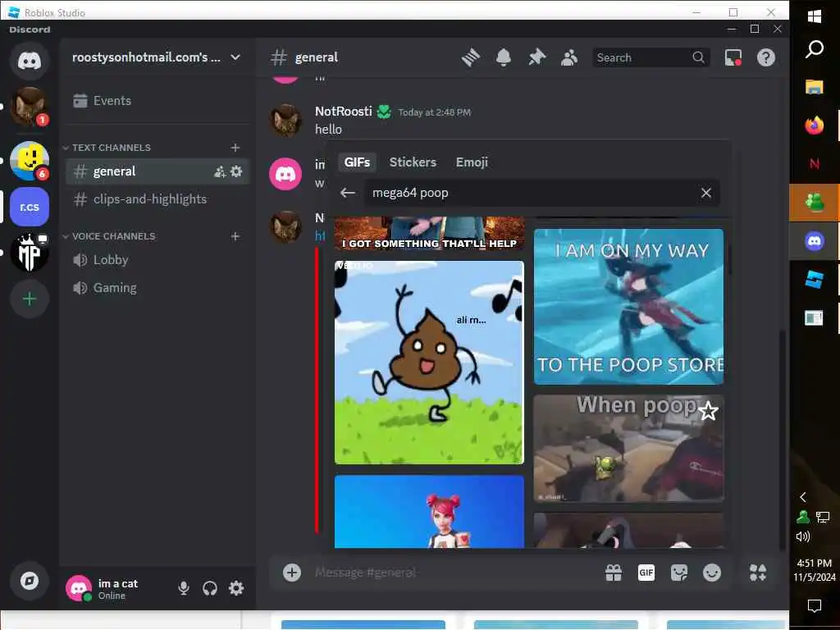Open User Settings gear icon
This screenshot has height=630, width=840.
tap(236, 588)
